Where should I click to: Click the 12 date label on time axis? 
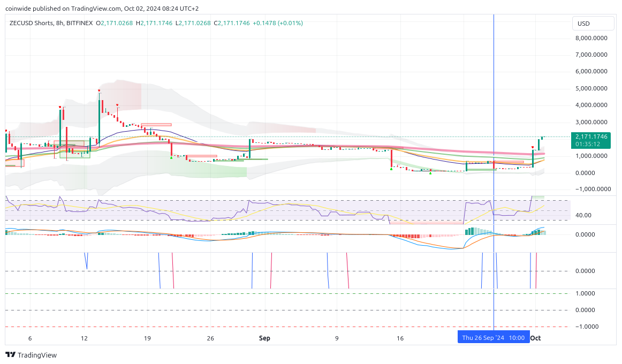click(84, 338)
